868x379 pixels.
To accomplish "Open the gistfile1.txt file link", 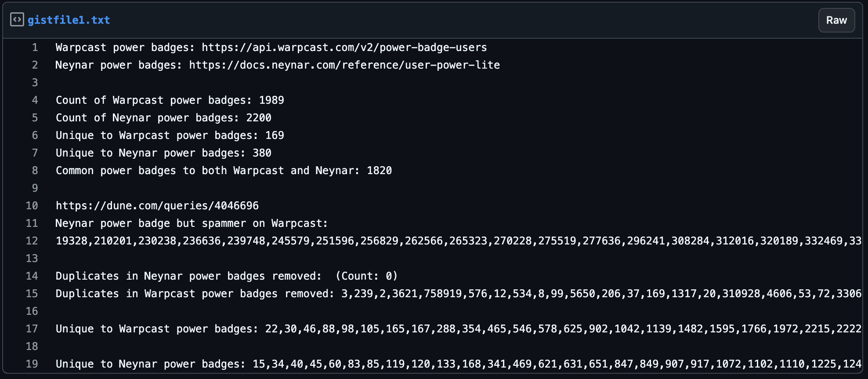I will [x=69, y=20].
